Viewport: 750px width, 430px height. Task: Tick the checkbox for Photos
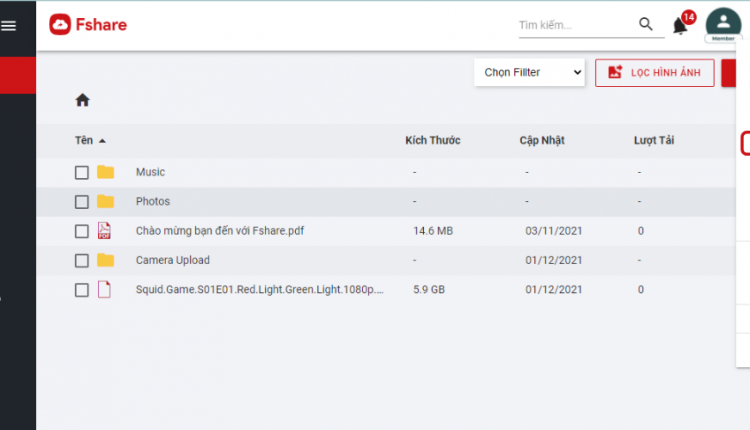click(x=82, y=202)
